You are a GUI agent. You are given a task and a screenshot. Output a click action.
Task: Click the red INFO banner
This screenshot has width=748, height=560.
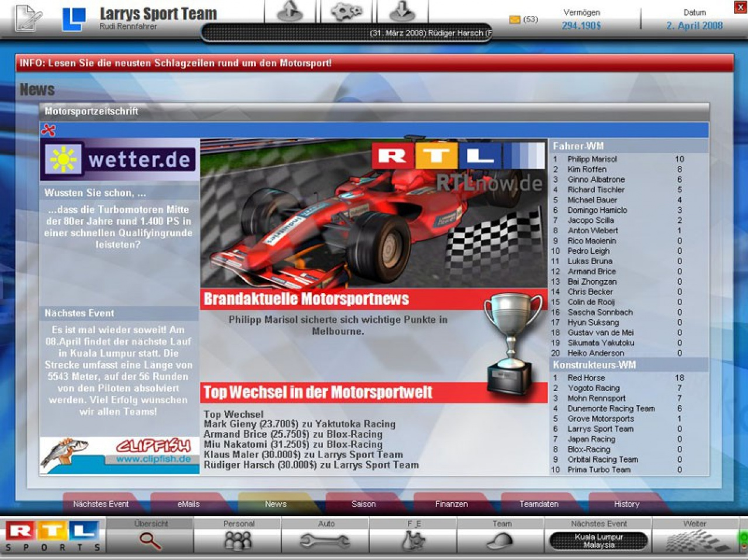click(x=374, y=63)
